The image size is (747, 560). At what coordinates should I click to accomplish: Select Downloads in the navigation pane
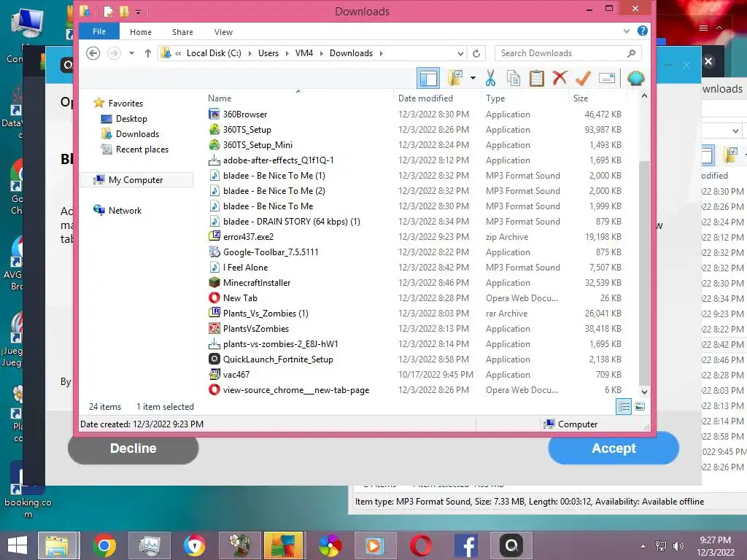coord(137,134)
